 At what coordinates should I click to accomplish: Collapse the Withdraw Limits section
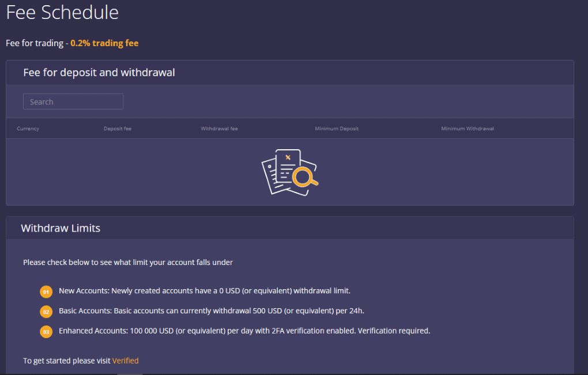(61, 228)
